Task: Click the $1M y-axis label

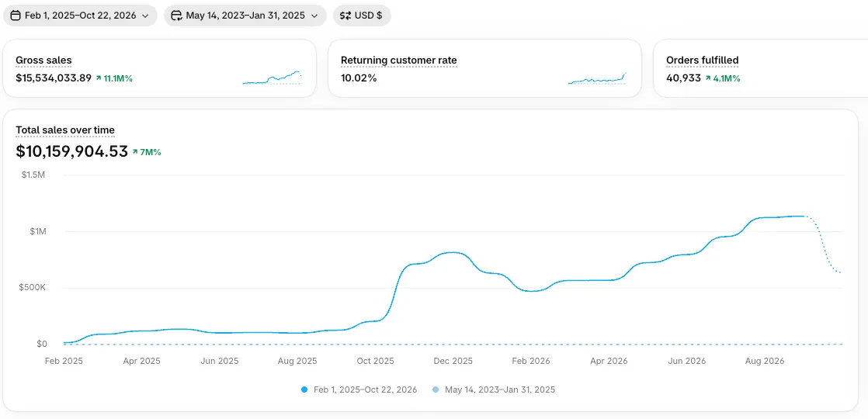Action: (x=37, y=231)
